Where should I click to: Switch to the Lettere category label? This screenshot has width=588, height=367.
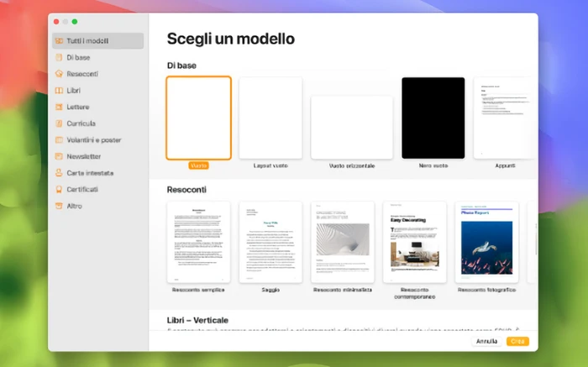point(78,107)
